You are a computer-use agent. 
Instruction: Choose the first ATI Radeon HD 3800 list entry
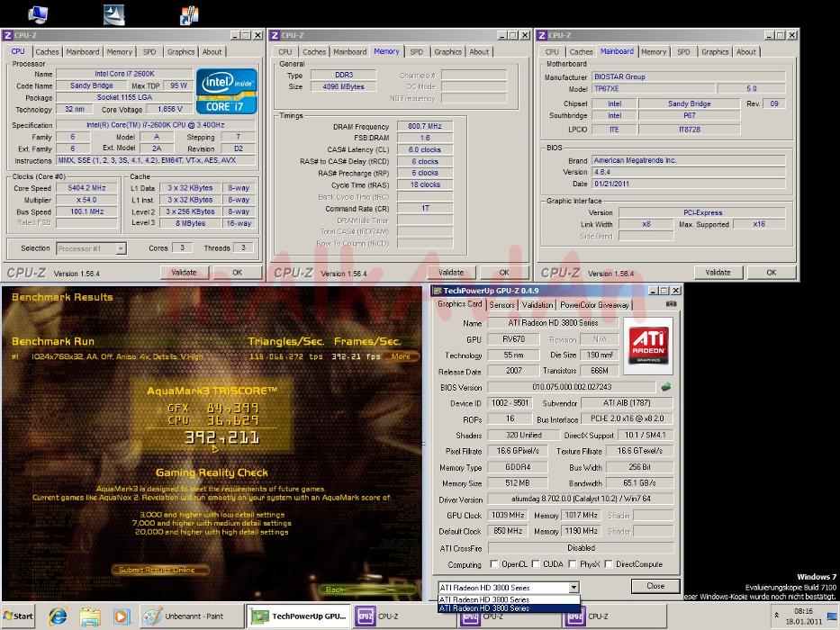pos(509,599)
